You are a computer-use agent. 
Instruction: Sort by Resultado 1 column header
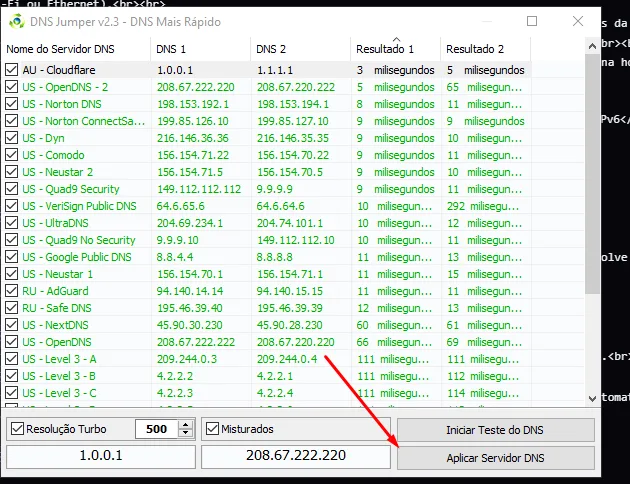point(396,49)
